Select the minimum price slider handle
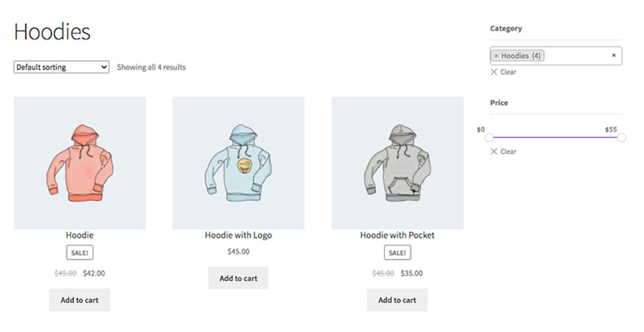The image size is (644, 332). pos(489,138)
